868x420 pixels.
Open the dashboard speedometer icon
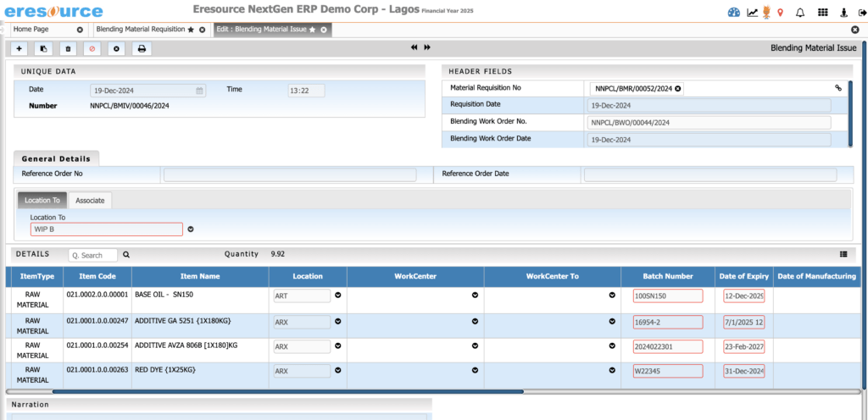point(734,12)
